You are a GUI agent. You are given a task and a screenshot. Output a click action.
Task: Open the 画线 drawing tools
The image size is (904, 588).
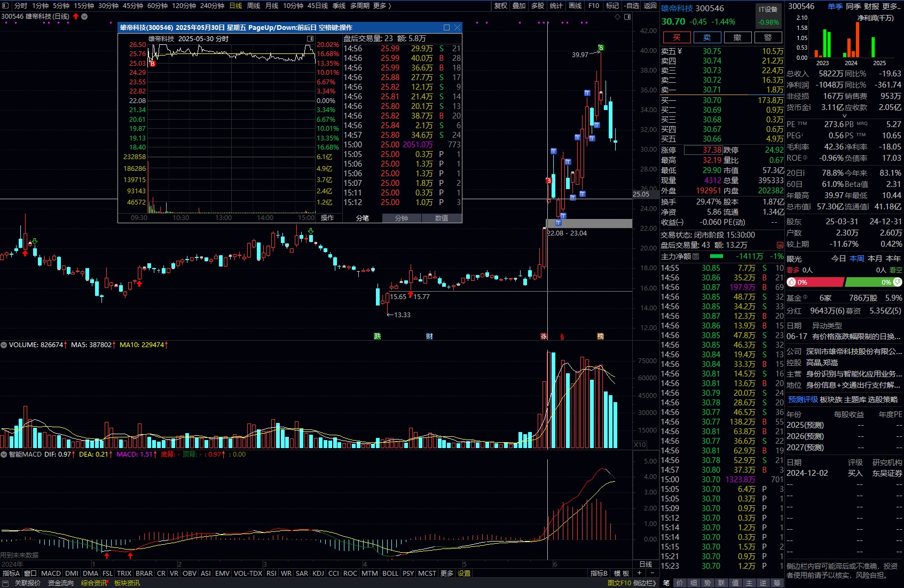pos(575,5)
